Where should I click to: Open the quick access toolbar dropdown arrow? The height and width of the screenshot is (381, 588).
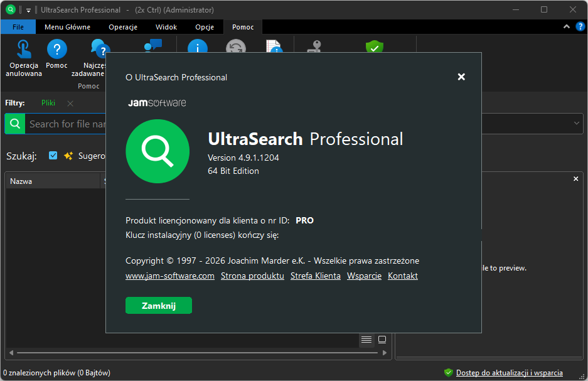[x=28, y=10]
